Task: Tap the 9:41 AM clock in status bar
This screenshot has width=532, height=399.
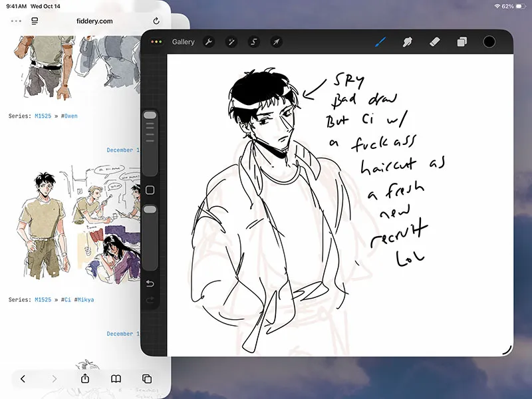Action: coord(16,6)
